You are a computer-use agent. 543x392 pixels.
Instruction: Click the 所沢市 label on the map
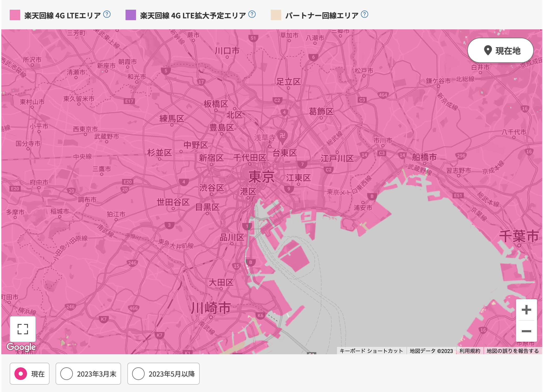click(x=32, y=59)
